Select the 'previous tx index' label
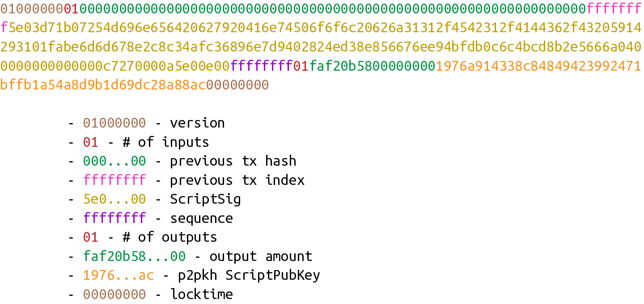Image resolution: width=644 pixels, height=304 pixels. pos(237,180)
